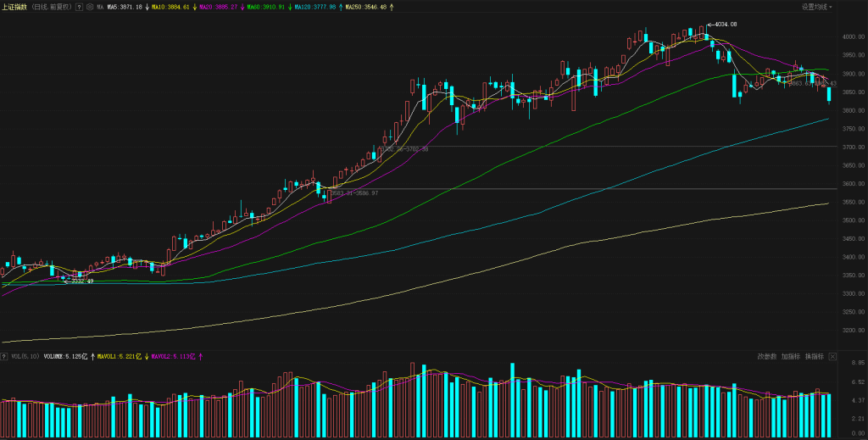
Task: Click 改参数 to edit parameters
Action: coord(766,357)
